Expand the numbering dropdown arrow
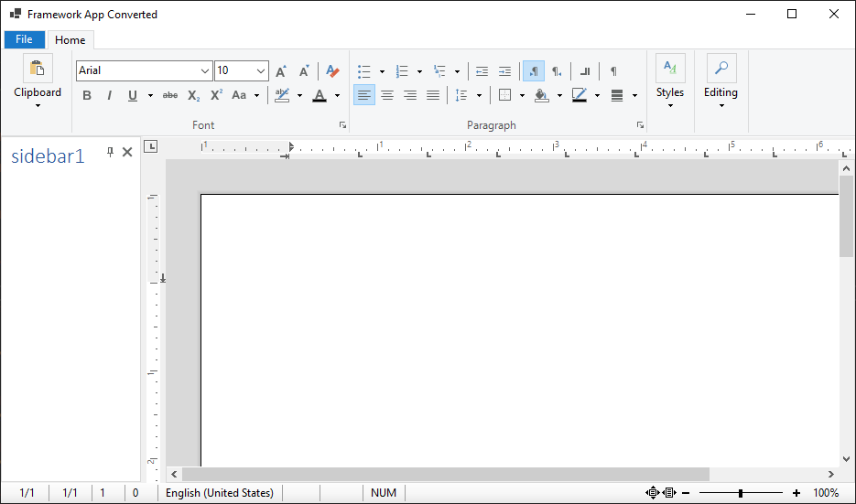The height and width of the screenshot is (504, 856). 419,71
